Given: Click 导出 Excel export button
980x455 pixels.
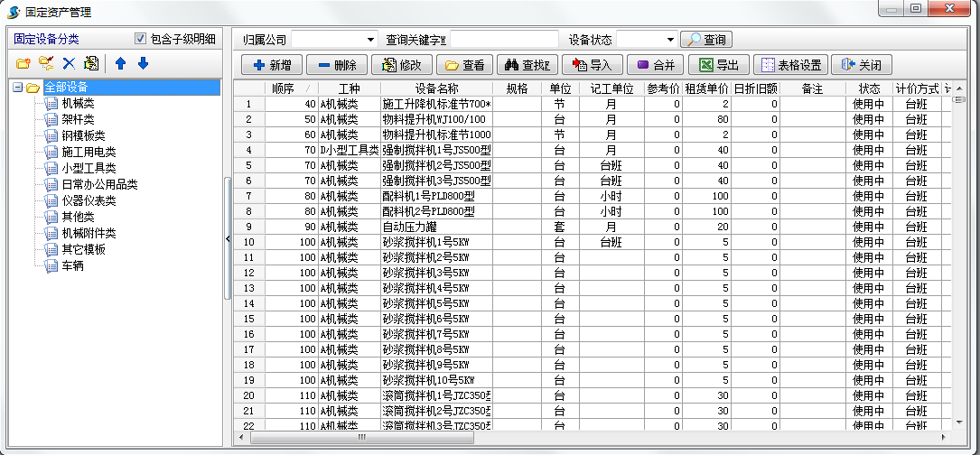Looking at the screenshot, I should pos(718,65).
